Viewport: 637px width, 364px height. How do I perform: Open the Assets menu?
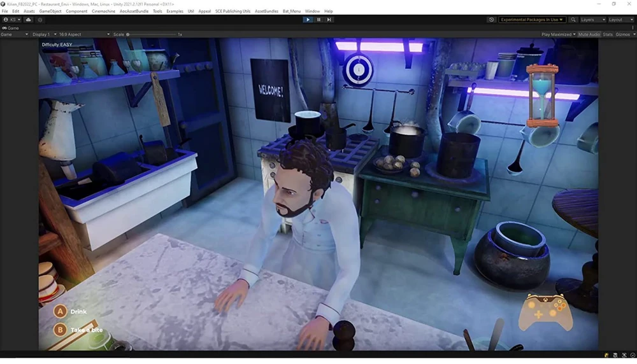(x=29, y=11)
